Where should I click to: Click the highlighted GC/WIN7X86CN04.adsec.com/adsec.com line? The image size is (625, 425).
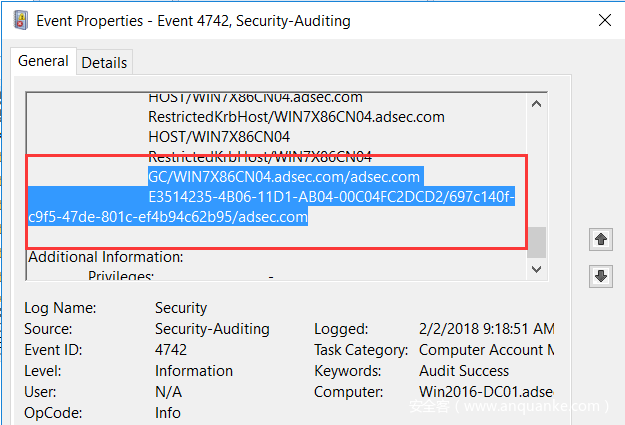(284, 178)
